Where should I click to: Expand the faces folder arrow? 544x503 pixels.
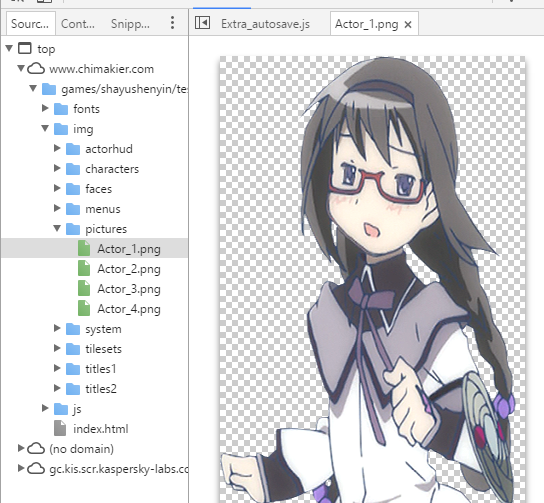[x=57, y=188]
